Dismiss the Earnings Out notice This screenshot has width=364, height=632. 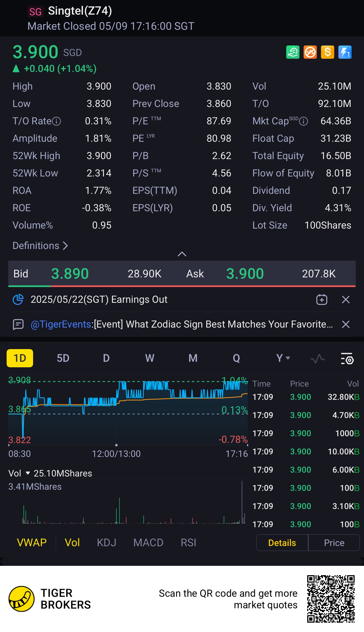coord(346,299)
